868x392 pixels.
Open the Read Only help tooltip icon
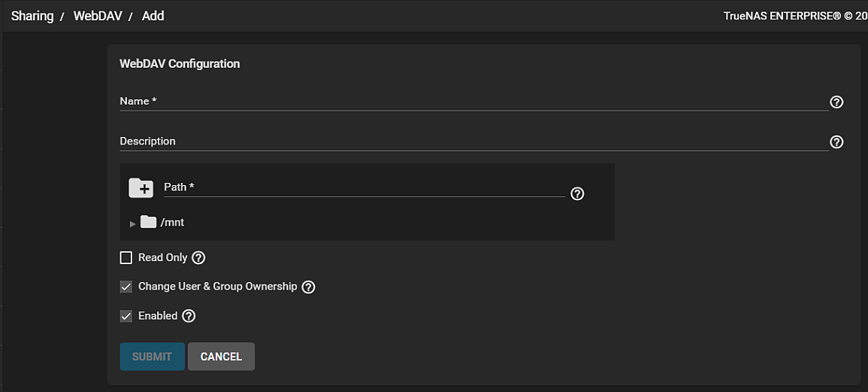click(198, 258)
